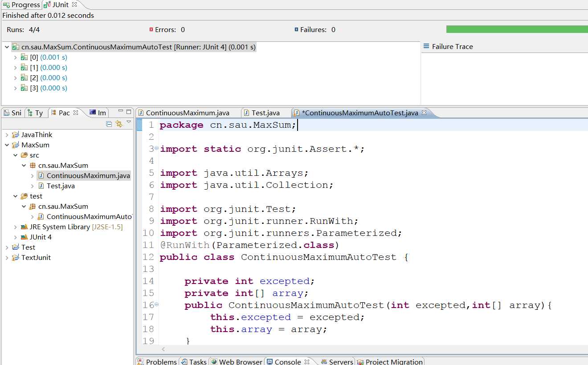The height and width of the screenshot is (365, 588).
Task: Select ContinuousMaximumAutoTest file in tree
Action: tap(89, 216)
